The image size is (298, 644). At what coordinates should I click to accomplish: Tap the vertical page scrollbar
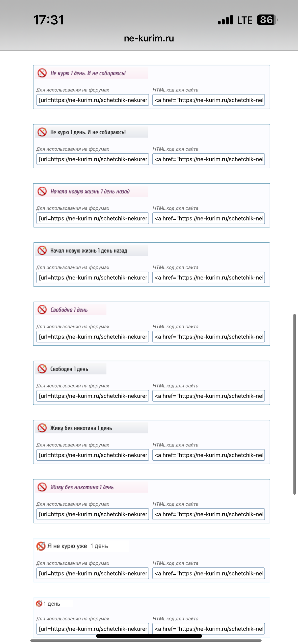(x=294, y=404)
